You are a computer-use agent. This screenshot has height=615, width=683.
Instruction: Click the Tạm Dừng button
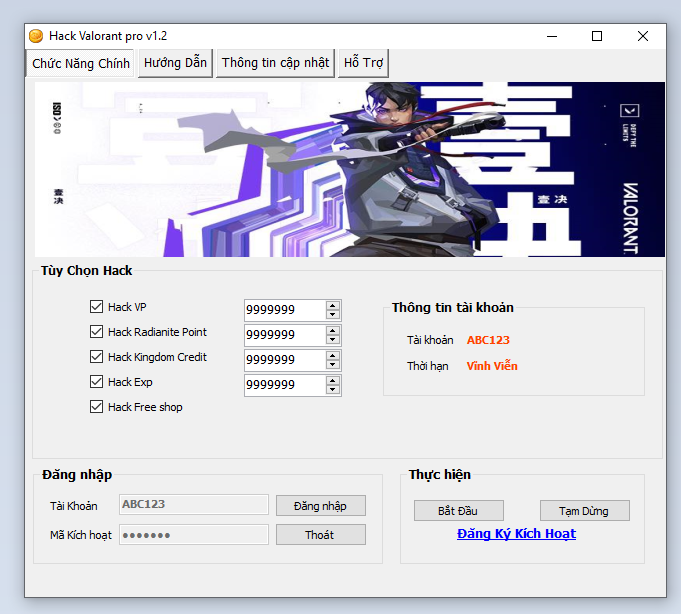click(584, 511)
